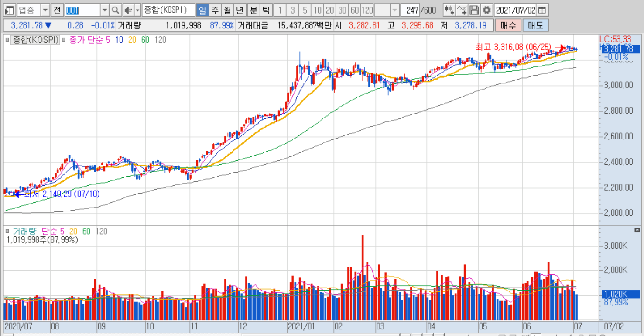Click the square marker before 종가 단순 legend
The image size is (644, 336).
(x=64, y=40)
